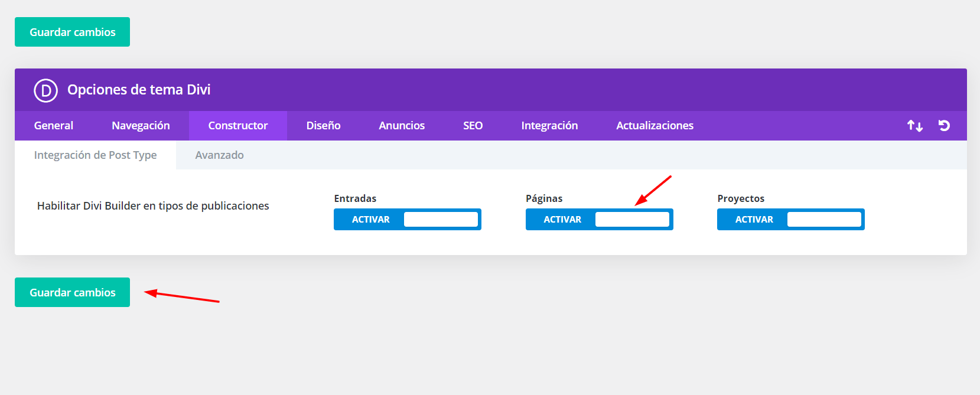
Task: Select the Constructor tab
Action: tap(238, 126)
